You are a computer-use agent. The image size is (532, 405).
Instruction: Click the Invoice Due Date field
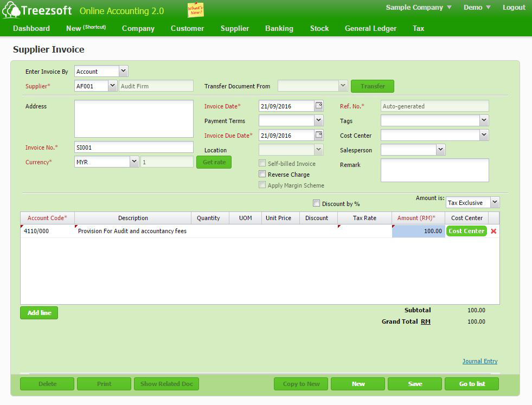point(287,135)
